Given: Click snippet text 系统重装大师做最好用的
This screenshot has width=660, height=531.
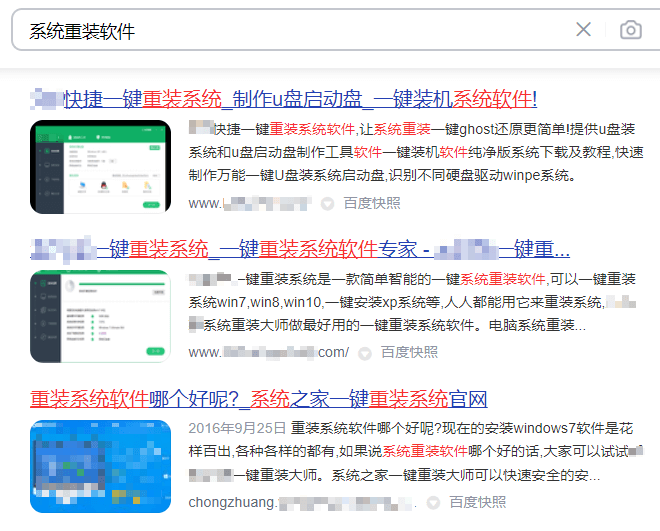Looking at the screenshot, I should (281, 325).
